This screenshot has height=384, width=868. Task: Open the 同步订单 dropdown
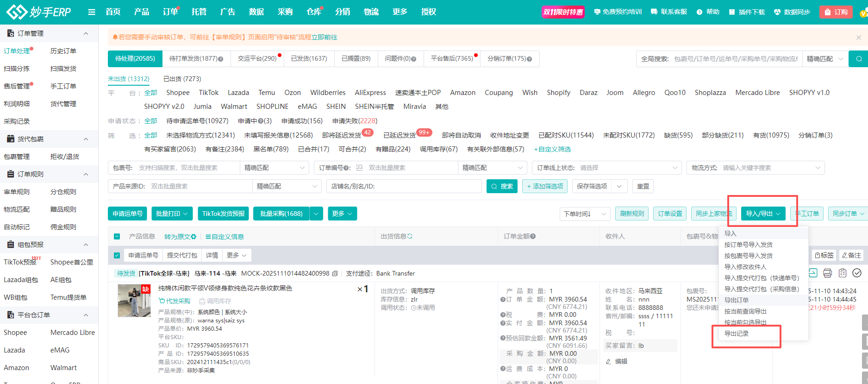848,214
